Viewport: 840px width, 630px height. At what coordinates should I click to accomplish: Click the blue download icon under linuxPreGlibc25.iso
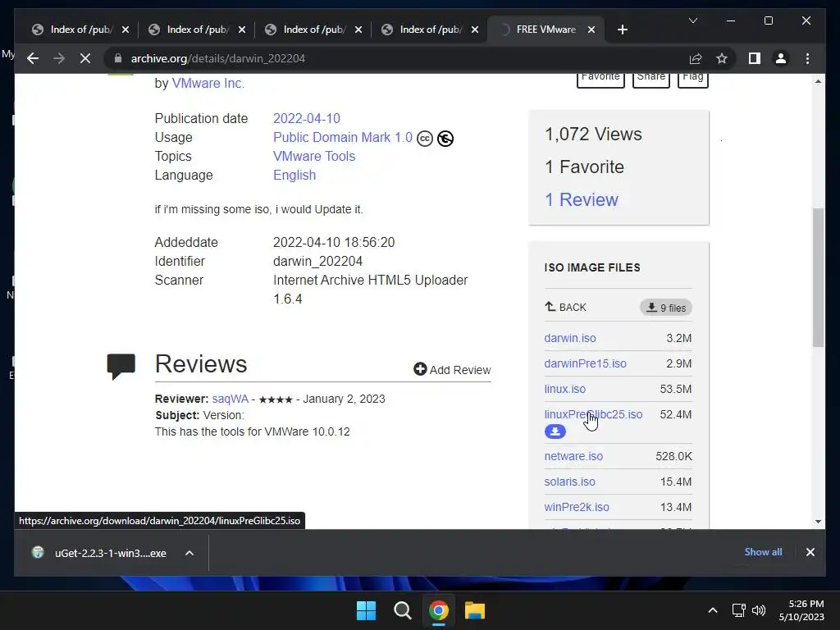coord(555,431)
